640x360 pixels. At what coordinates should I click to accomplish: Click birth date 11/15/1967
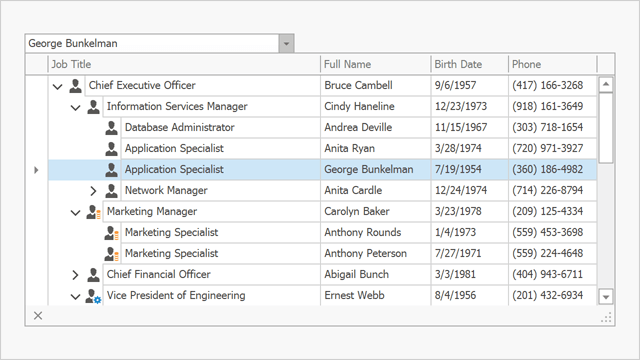pyautogui.click(x=461, y=127)
